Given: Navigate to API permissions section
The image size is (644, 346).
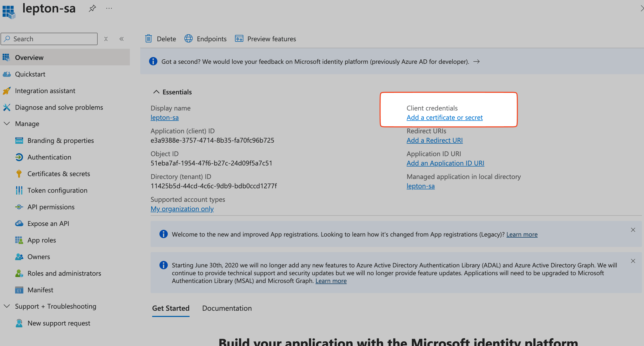Looking at the screenshot, I should [50, 206].
